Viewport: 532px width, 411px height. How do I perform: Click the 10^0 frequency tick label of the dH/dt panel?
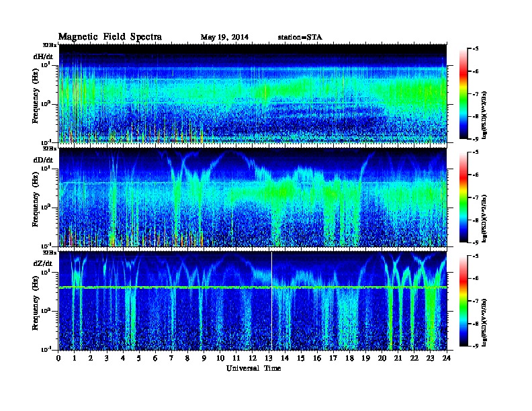(46, 103)
